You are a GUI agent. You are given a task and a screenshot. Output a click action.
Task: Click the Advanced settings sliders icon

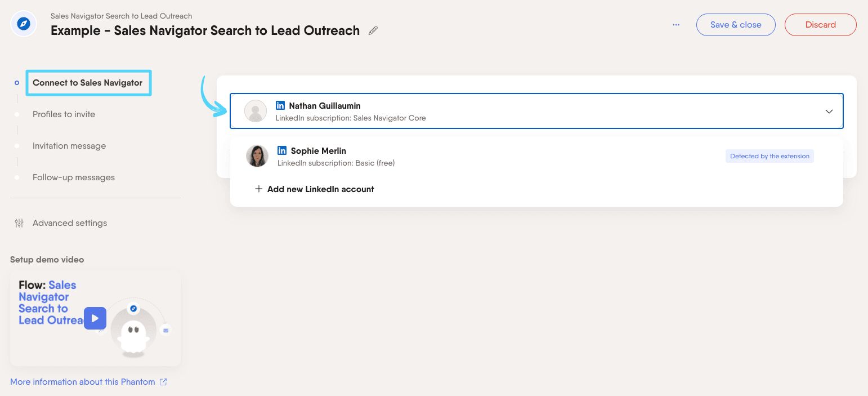(19, 223)
